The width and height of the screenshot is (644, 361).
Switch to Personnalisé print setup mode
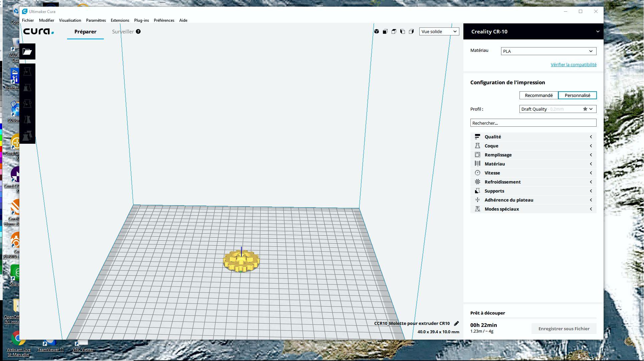click(x=577, y=95)
